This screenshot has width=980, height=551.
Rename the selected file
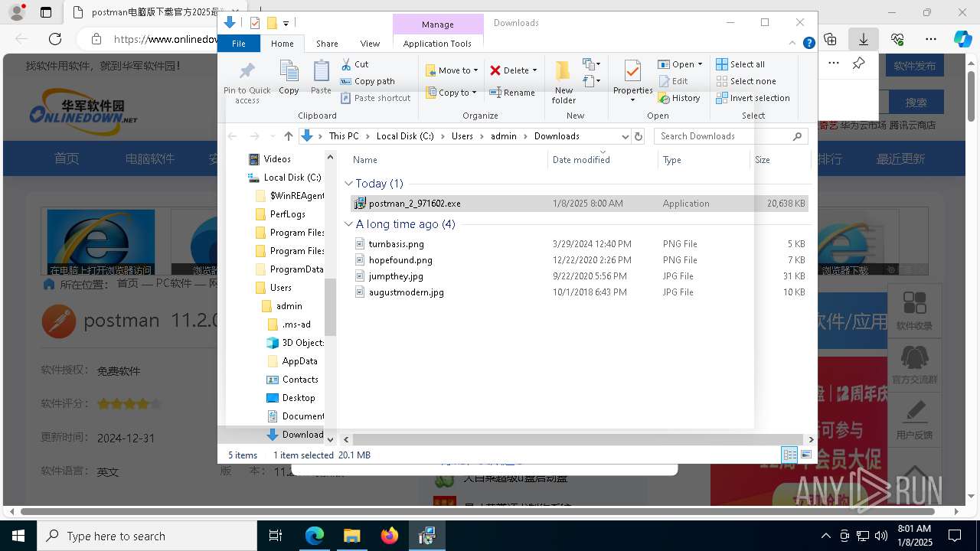(x=512, y=93)
